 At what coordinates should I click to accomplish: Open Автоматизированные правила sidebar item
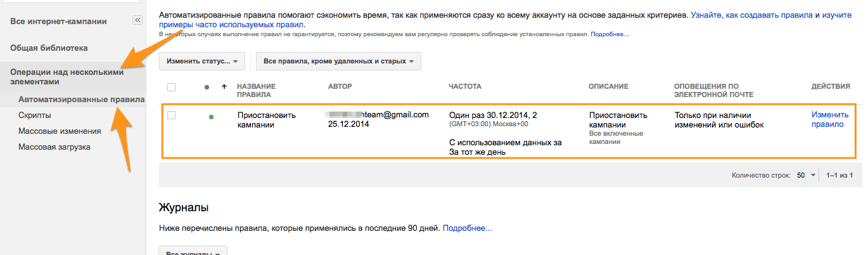81,100
